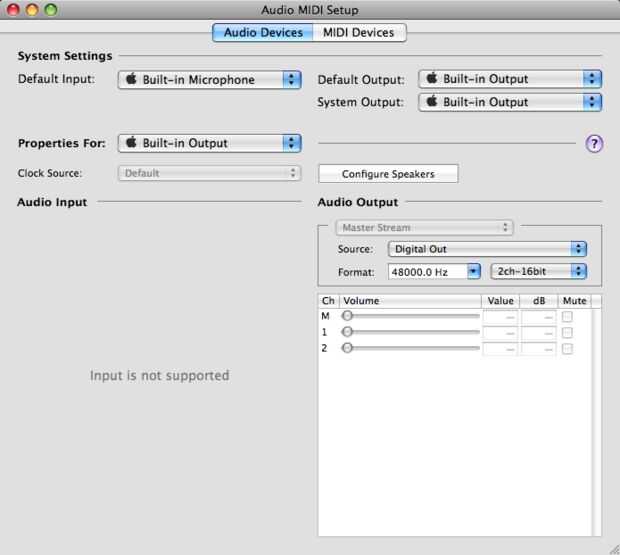The width and height of the screenshot is (620, 555).
Task: Open the Source Digital Out dropdown
Action: click(487, 249)
